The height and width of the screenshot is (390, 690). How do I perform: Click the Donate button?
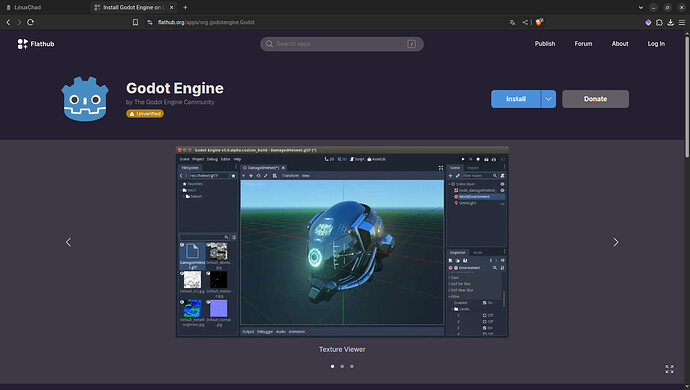pos(595,99)
